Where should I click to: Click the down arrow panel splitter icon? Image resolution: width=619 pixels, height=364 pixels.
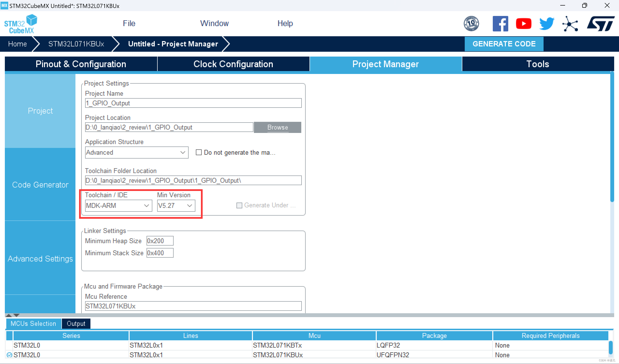pyautogui.click(x=16, y=315)
